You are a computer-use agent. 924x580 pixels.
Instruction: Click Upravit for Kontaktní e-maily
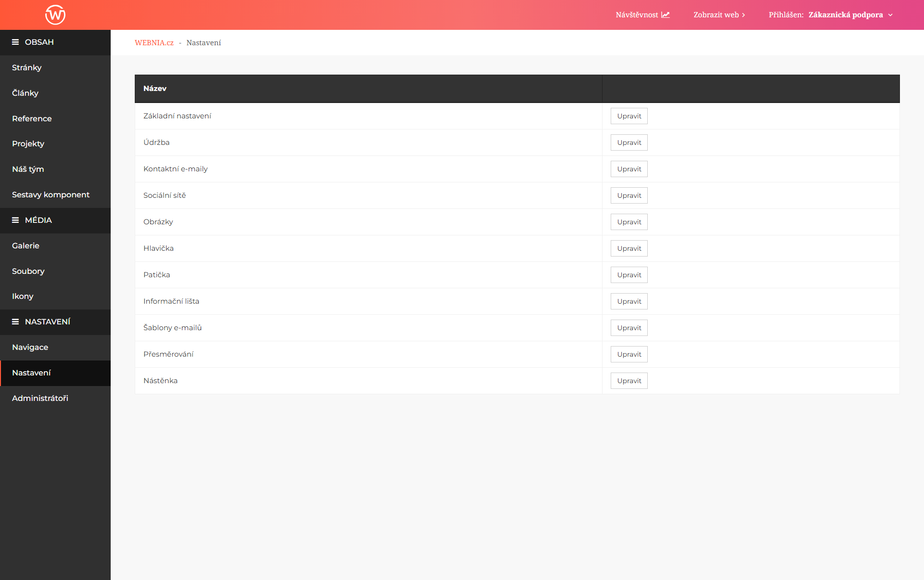pyautogui.click(x=629, y=169)
